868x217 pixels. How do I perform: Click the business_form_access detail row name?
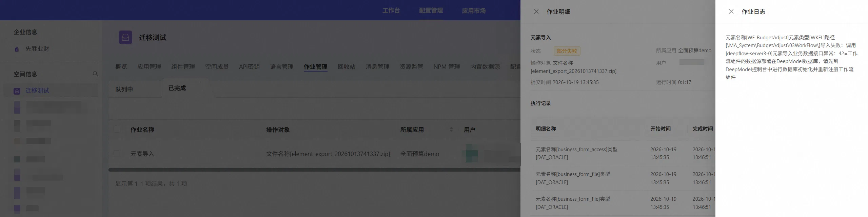[576, 153]
